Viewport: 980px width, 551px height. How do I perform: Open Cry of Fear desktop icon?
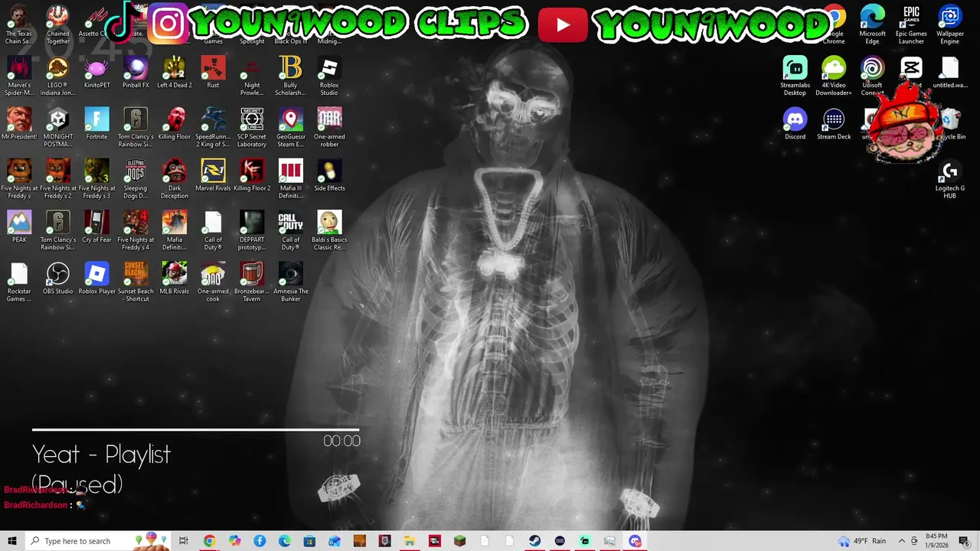[96, 227]
